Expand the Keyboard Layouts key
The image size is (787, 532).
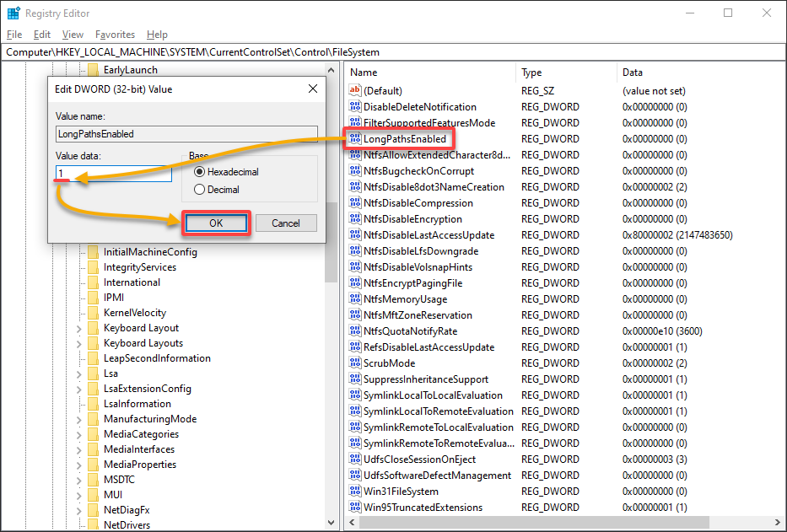pos(78,343)
